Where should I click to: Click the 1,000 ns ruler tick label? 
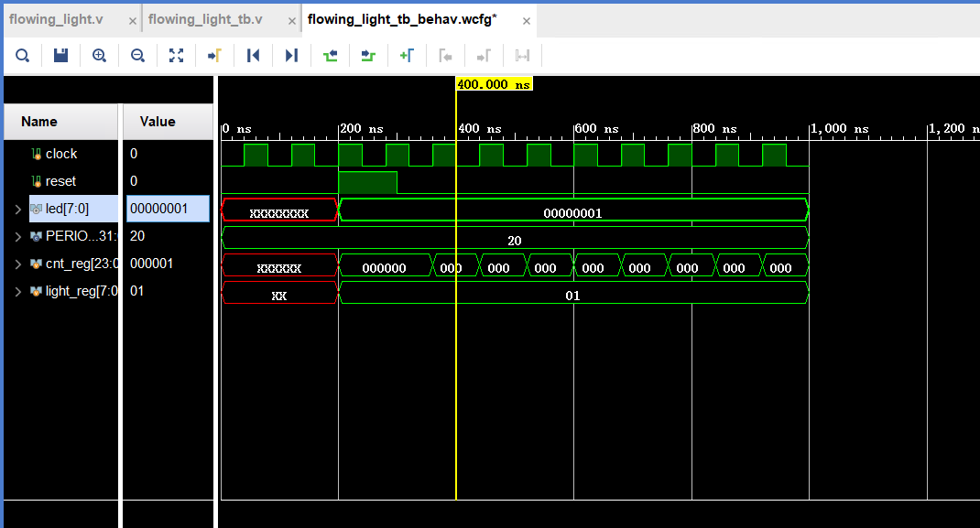[840, 128]
